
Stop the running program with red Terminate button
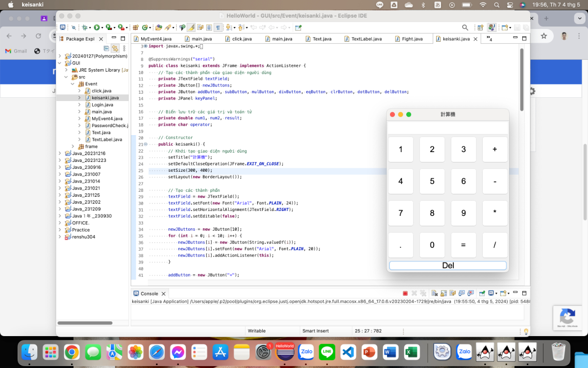coord(405,293)
